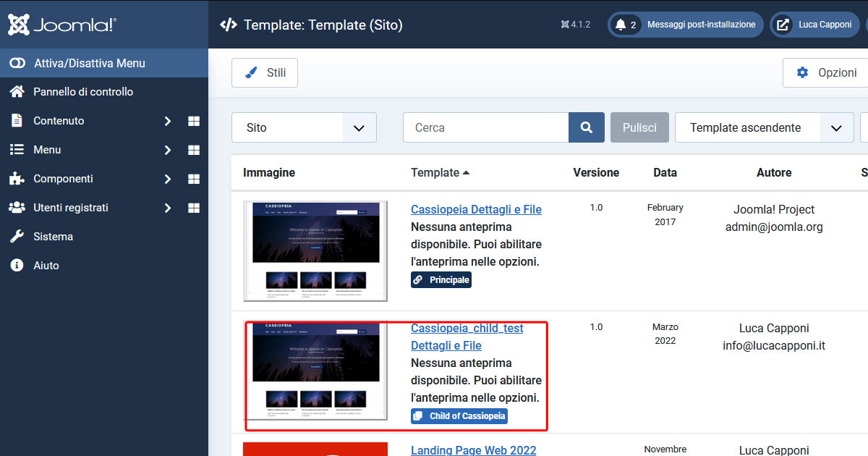Click the puzzle icon beside Componenti
The height and width of the screenshot is (456, 868).
(17, 179)
